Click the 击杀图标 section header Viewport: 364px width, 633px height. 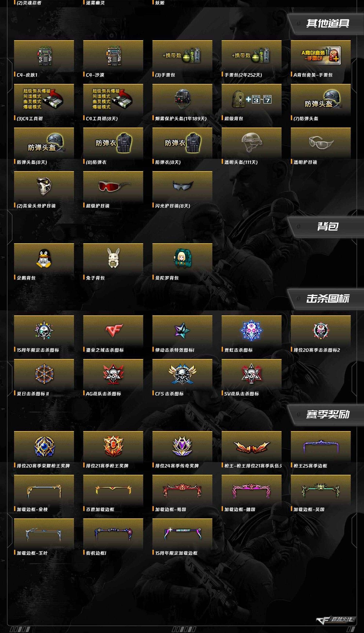click(328, 299)
